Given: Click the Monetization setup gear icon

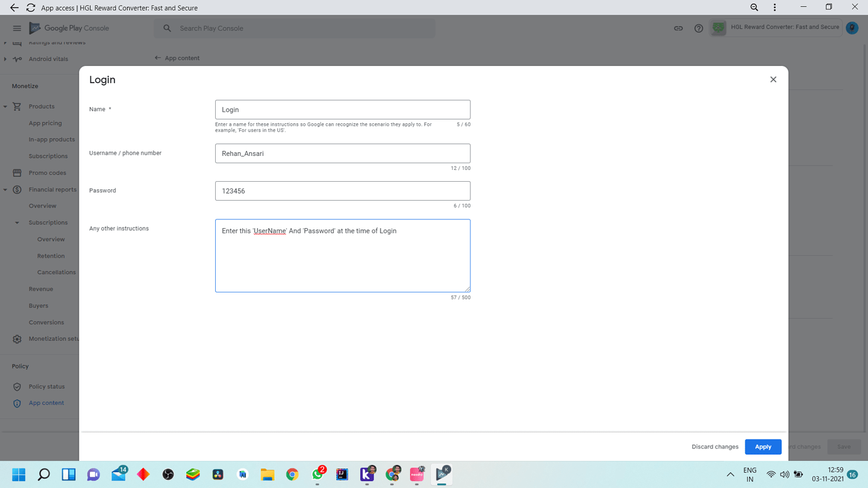Looking at the screenshot, I should pos(17,339).
